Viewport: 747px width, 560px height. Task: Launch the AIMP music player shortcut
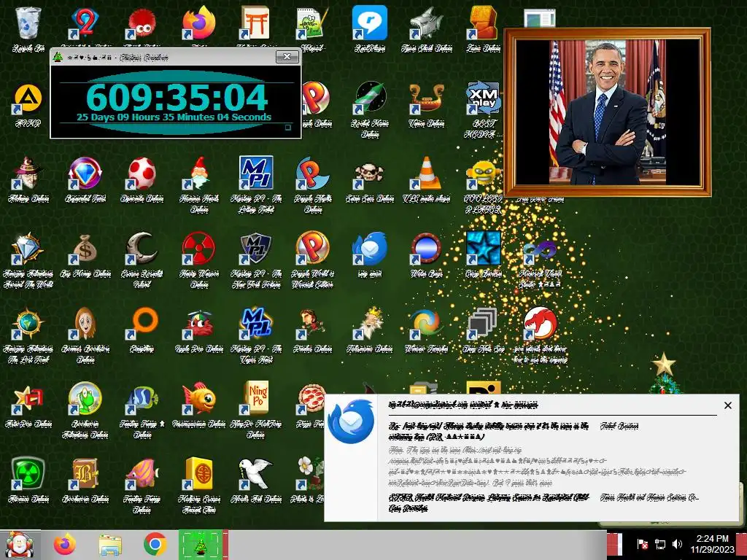click(28, 99)
